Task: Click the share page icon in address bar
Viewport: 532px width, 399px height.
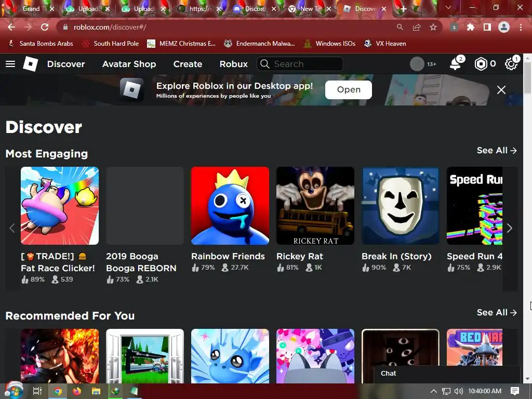Action: [x=417, y=27]
